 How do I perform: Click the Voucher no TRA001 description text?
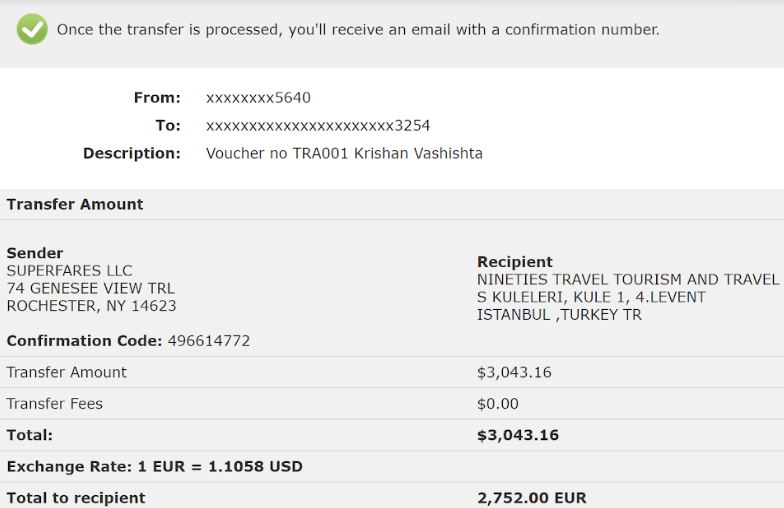tap(344, 154)
